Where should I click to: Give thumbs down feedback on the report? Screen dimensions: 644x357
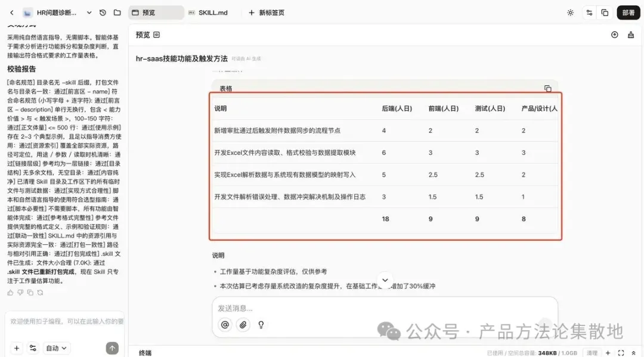(x=20, y=292)
